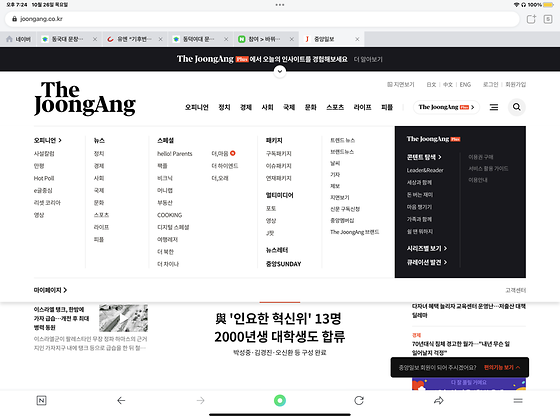
Task: Tap the green circle button in bottom toolbar
Action: (280, 400)
